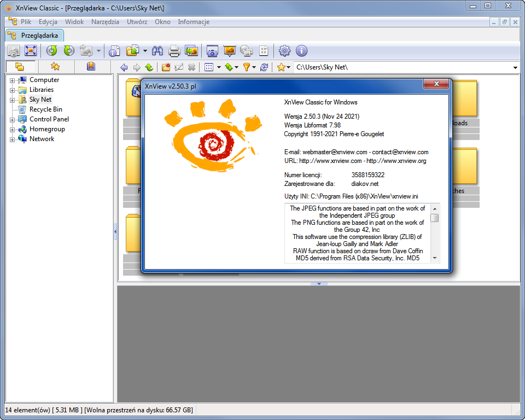
Task: Refresh the folder listing icon
Action: tap(264, 67)
